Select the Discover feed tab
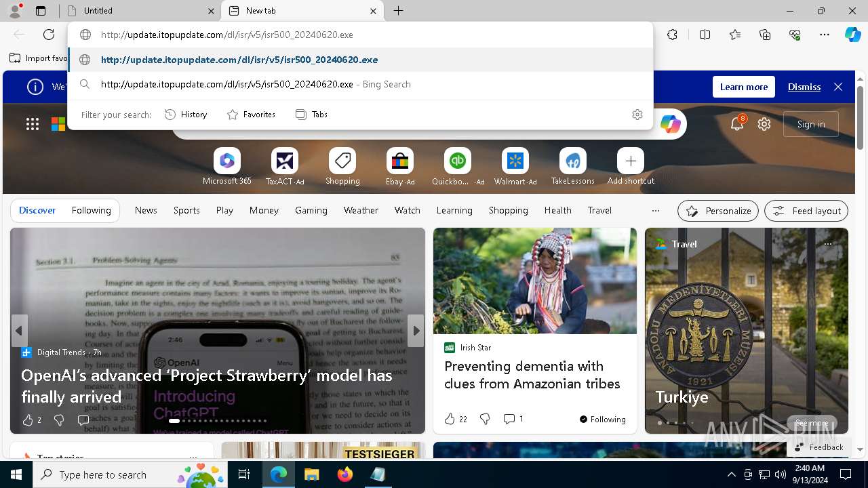Image resolution: width=868 pixels, height=488 pixels. point(37,210)
